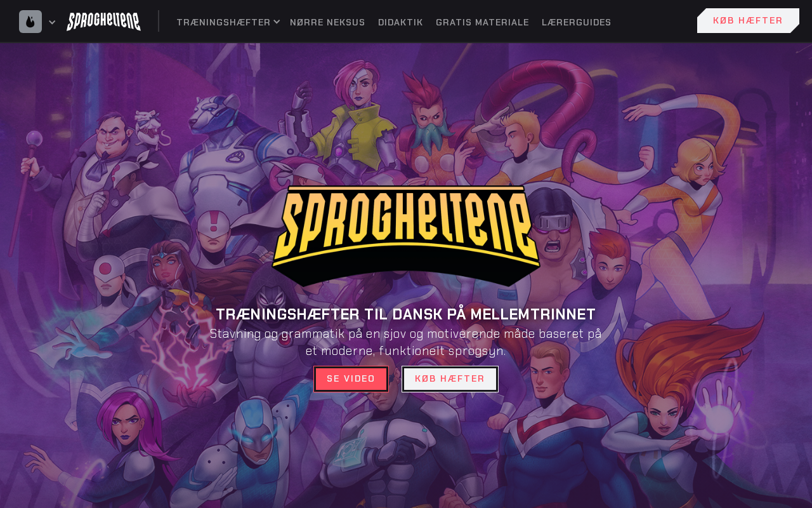This screenshot has width=812, height=508.
Task: Click the large yellow Sproghelte hero logo
Action: (406, 235)
